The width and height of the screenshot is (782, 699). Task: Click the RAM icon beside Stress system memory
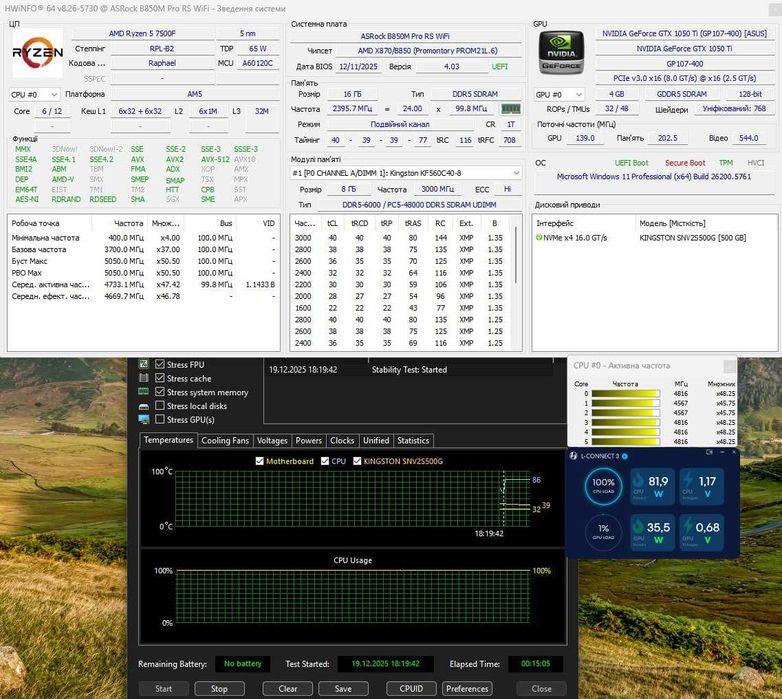click(144, 392)
